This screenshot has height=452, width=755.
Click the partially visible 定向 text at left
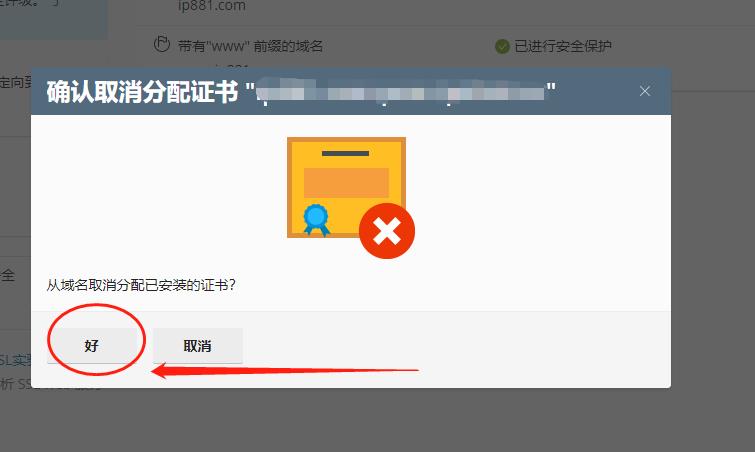15,82
